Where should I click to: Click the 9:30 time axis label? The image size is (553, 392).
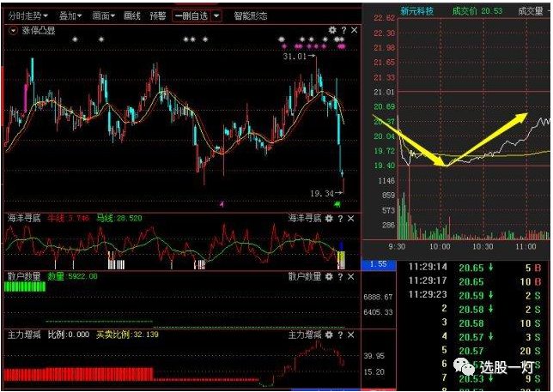coord(397,246)
